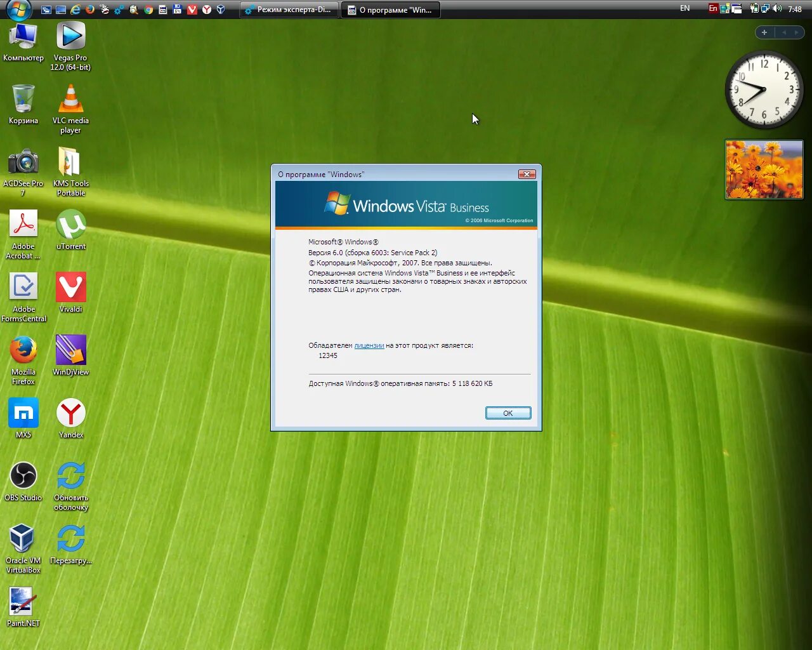Open the Корзина recycle bin
This screenshot has height=650, width=812.
23,105
